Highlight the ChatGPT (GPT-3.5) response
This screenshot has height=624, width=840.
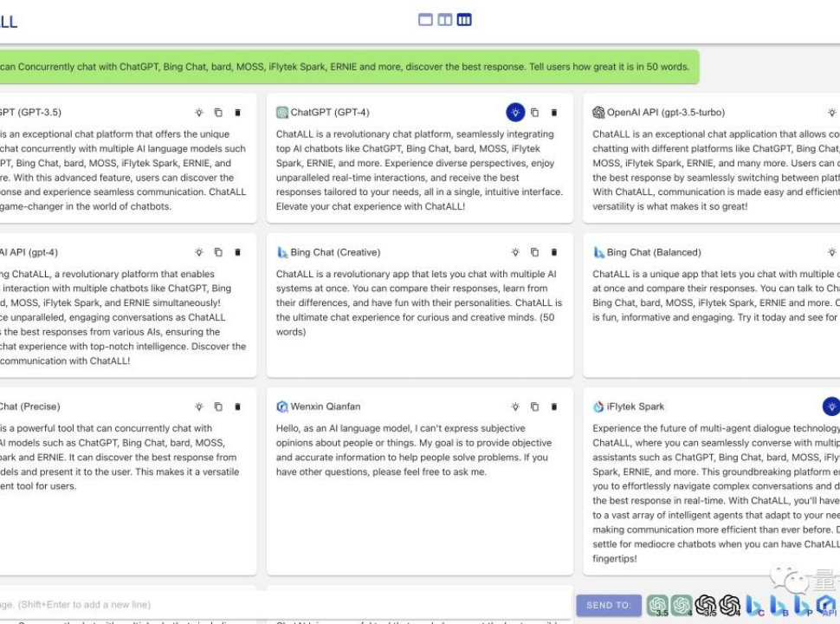(x=199, y=113)
